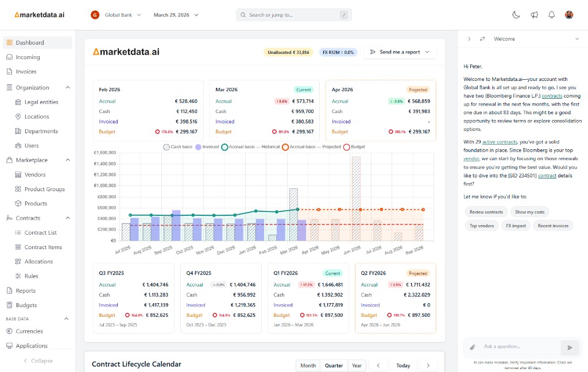The image size is (588, 372).
Task: Open notifications bell icon
Action: 552,15
